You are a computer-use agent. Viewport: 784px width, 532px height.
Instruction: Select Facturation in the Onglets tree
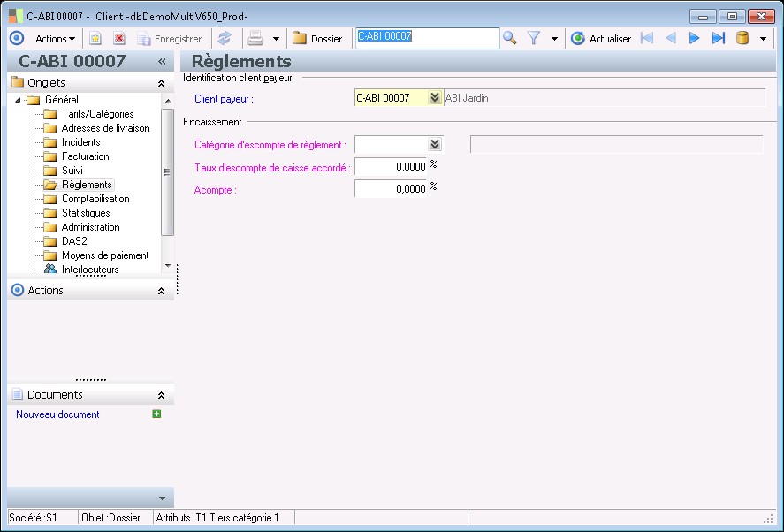(86, 156)
